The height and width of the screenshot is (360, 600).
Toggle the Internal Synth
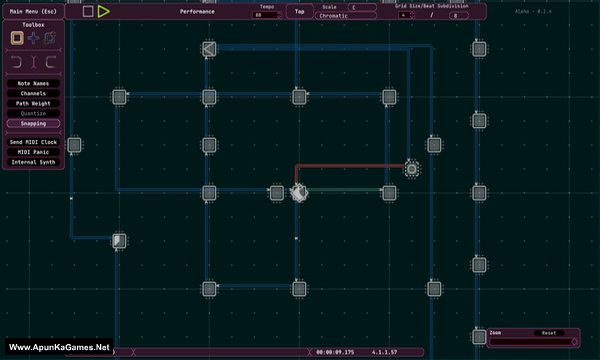coord(33,162)
